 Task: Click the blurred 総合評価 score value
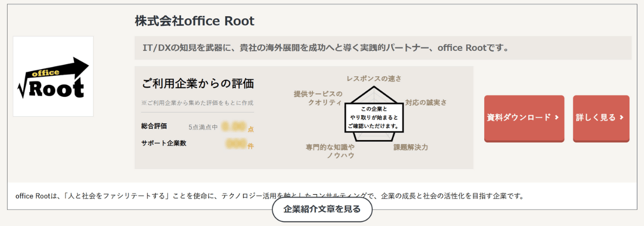tap(234, 127)
